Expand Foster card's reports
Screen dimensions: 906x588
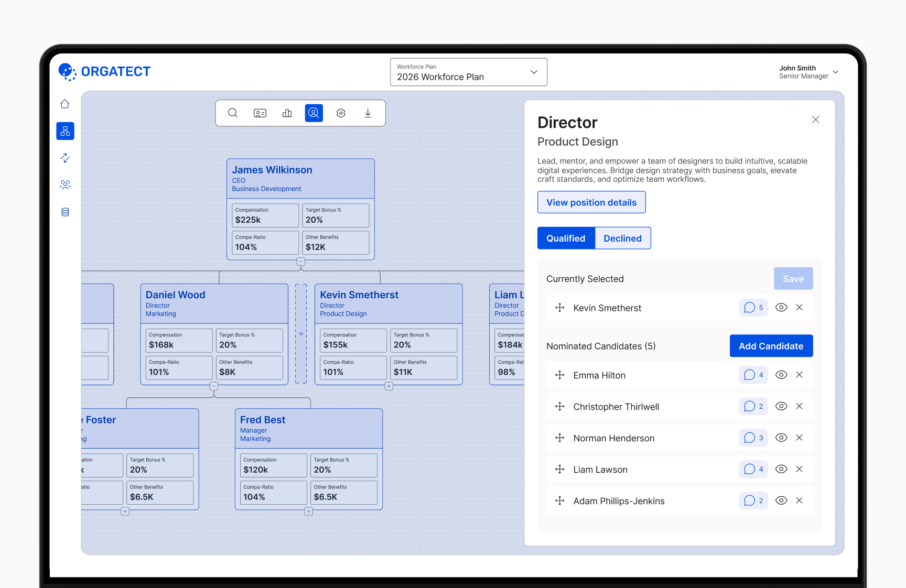tap(125, 511)
